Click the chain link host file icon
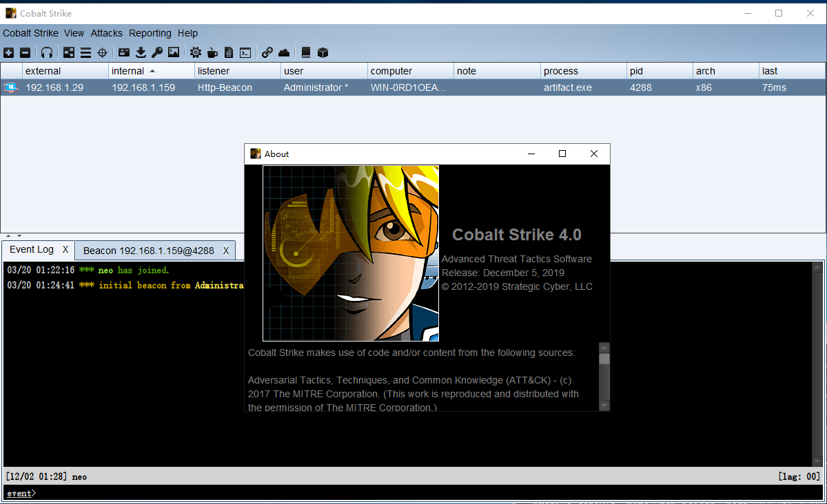The width and height of the screenshot is (827, 504). [x=267, y=52]
